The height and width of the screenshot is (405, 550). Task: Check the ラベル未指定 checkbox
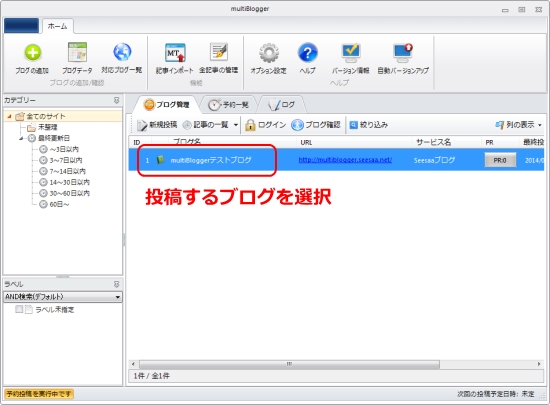pos(19,309)
